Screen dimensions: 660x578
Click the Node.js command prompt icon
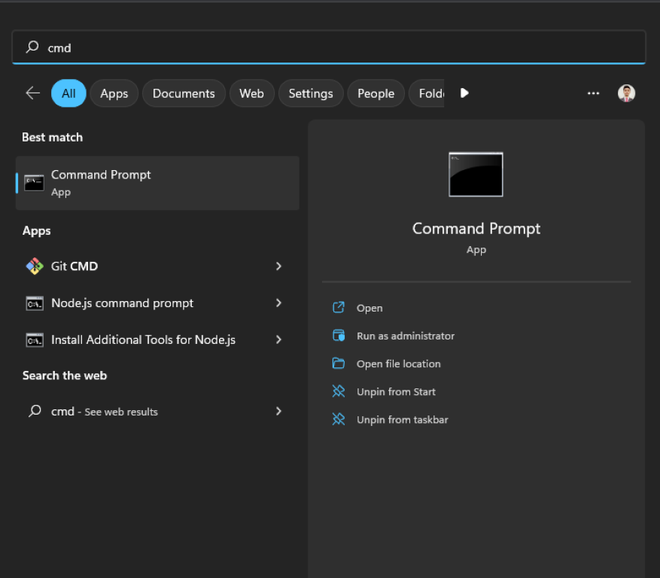[x=34, y=303]
